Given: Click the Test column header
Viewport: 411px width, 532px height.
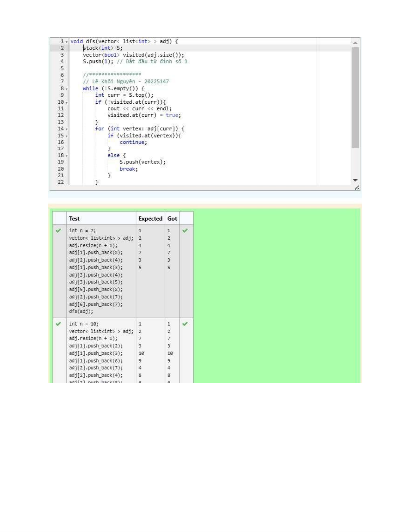Looking at the screenshot, I should [74, 219].
